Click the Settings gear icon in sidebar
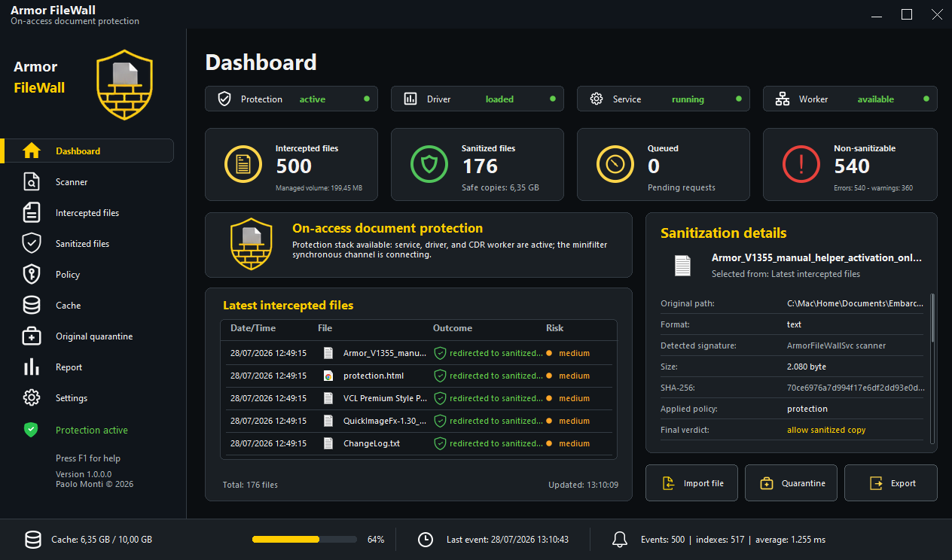Image resolution: width=952 pixels, height=560 pixels. tap(32, 397)
